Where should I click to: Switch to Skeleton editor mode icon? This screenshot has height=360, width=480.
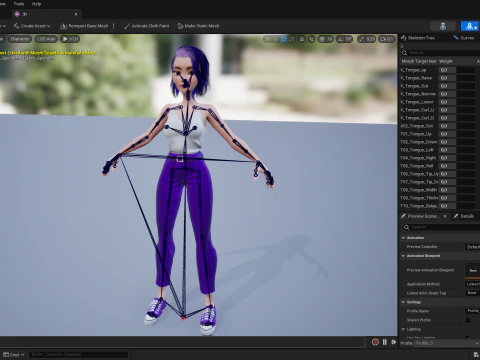[443, 26]
